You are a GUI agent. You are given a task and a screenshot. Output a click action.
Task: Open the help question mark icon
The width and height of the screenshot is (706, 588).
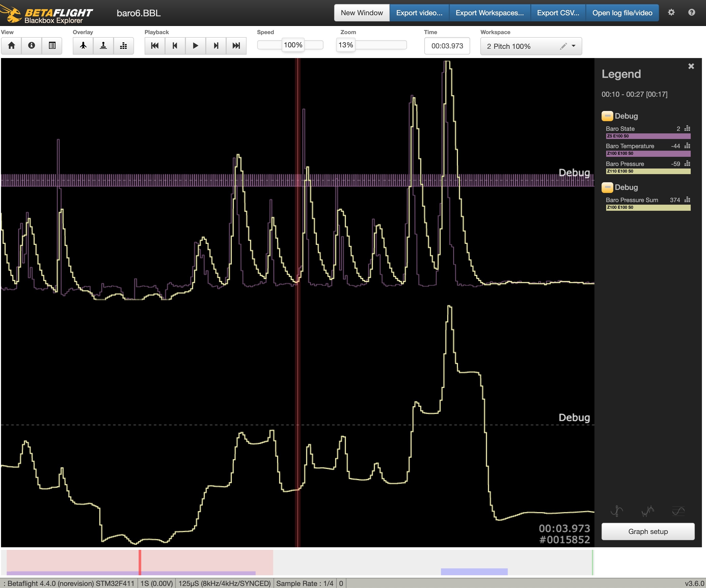pyautogui.click(x=691, y=12)
